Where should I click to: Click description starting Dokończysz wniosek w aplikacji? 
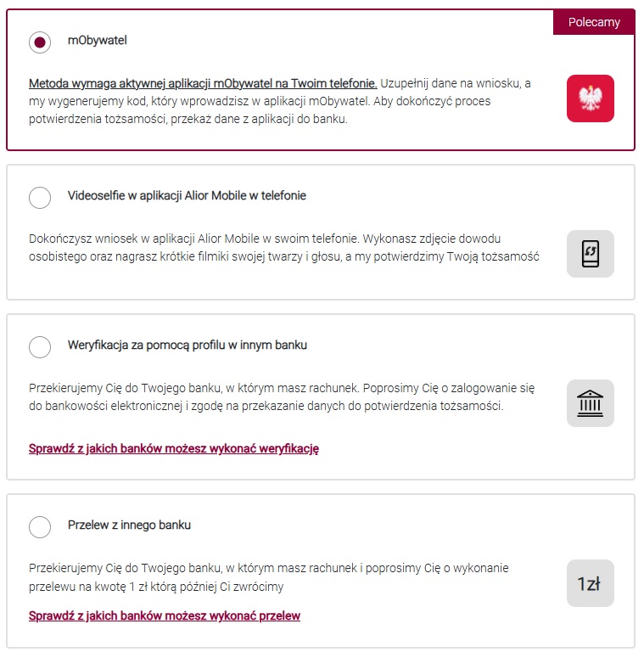(283, 247)
